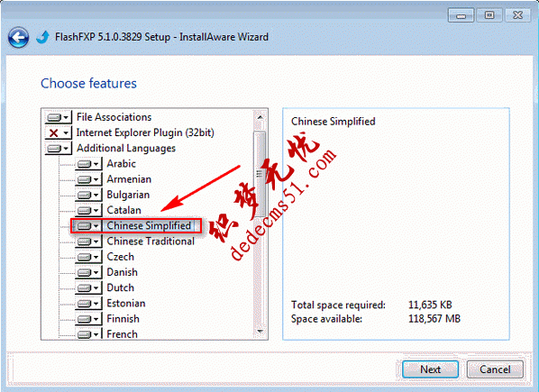Open Internet Explorer Plugin feature dropdown
The width and height of the screenshot is (539, 392).
[x=58, y=132]
